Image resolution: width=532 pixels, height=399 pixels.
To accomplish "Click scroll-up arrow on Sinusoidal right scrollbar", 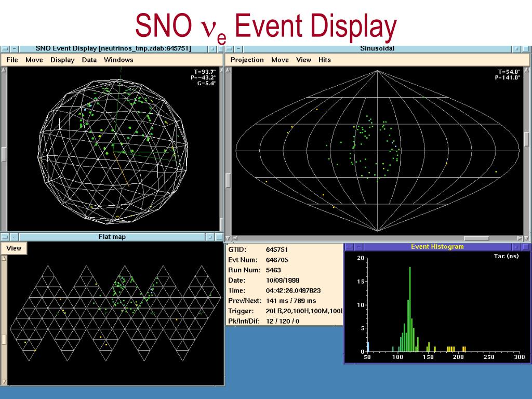I will (x=527, y=70).
